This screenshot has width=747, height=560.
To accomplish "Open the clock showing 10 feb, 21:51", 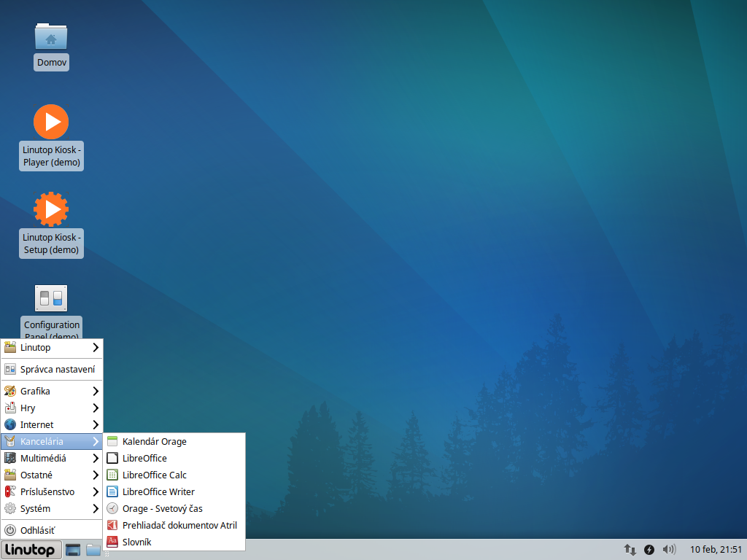I will 716,550.
